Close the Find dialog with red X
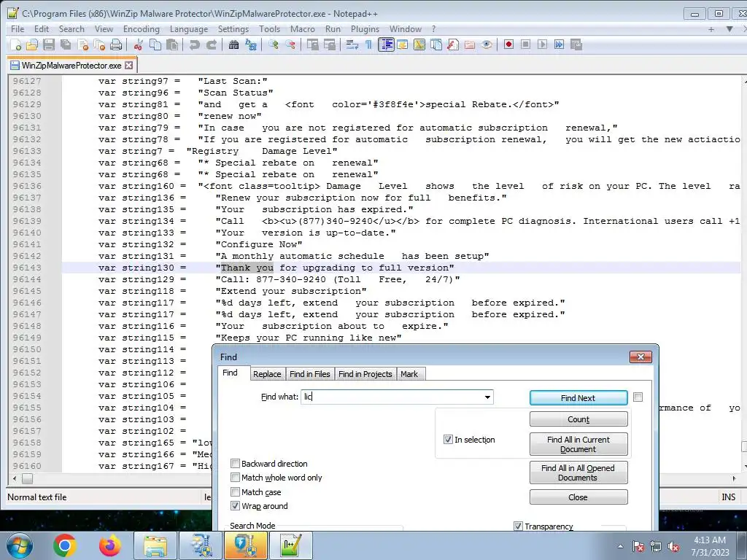Screen dimensions: 747x560 640,357
